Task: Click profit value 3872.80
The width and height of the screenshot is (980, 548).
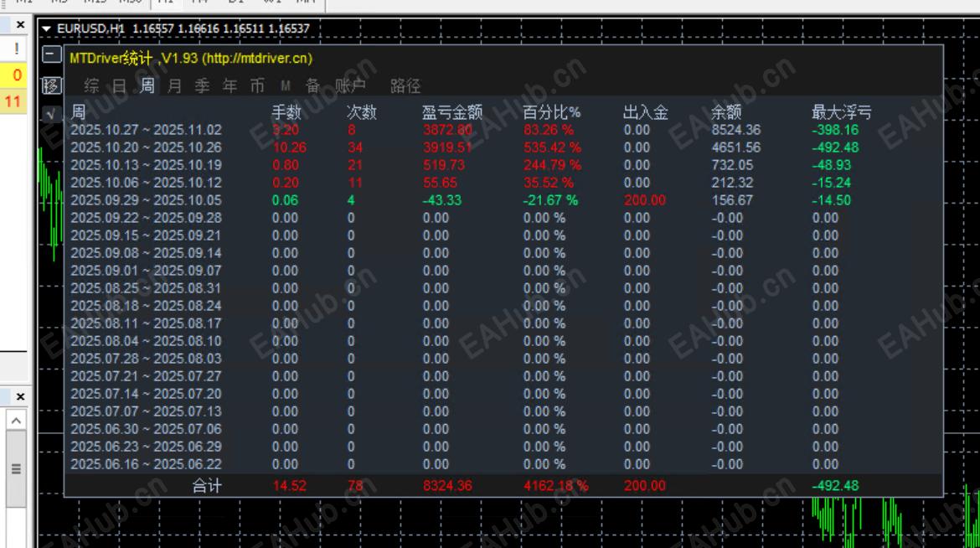Action: tap(447, 130)
